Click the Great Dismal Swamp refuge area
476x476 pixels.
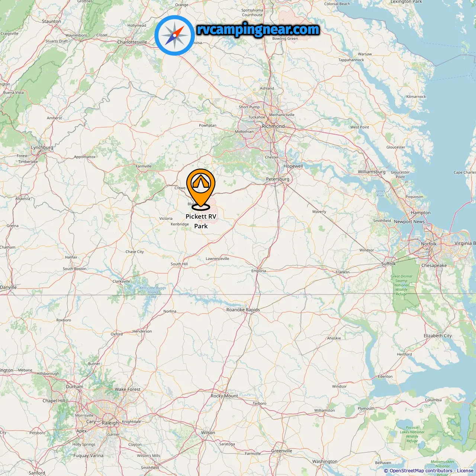click(x=401, y=285)
